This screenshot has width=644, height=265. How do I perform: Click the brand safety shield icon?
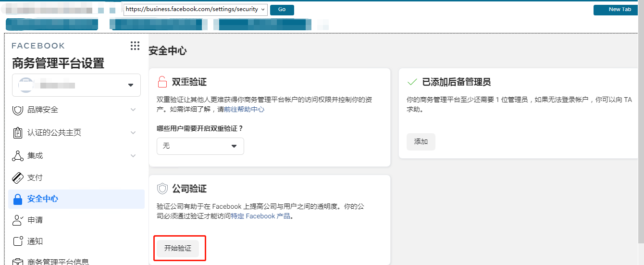[18, 110]
